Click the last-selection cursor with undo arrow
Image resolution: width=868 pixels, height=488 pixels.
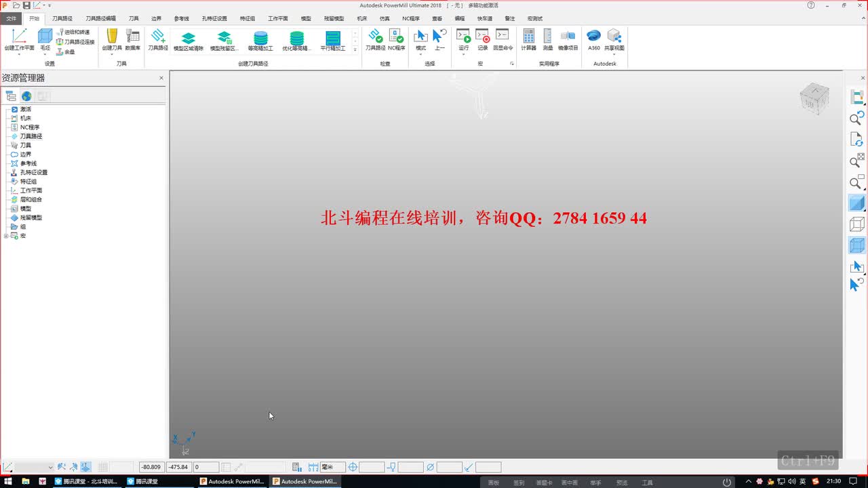point(857,285)
